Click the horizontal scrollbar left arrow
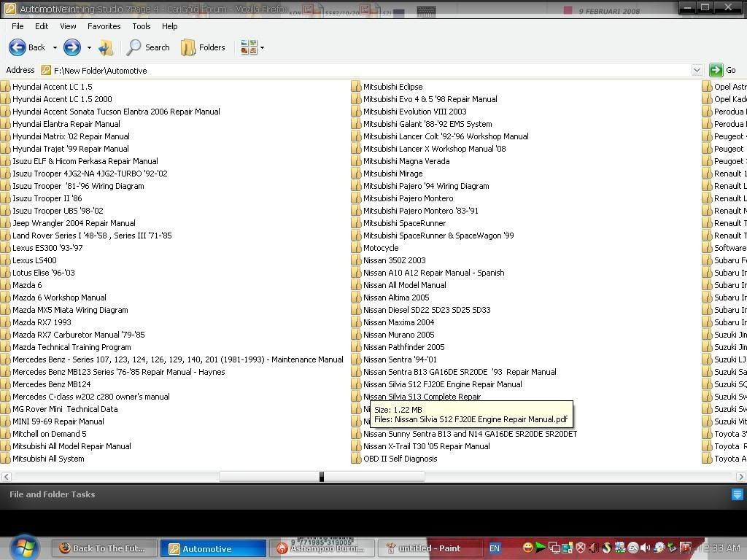Viewport: 747px width, 560px height. (x=6, y=476)
